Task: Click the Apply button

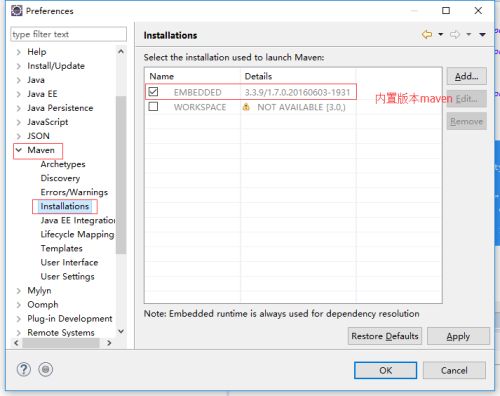Action: 458,336
